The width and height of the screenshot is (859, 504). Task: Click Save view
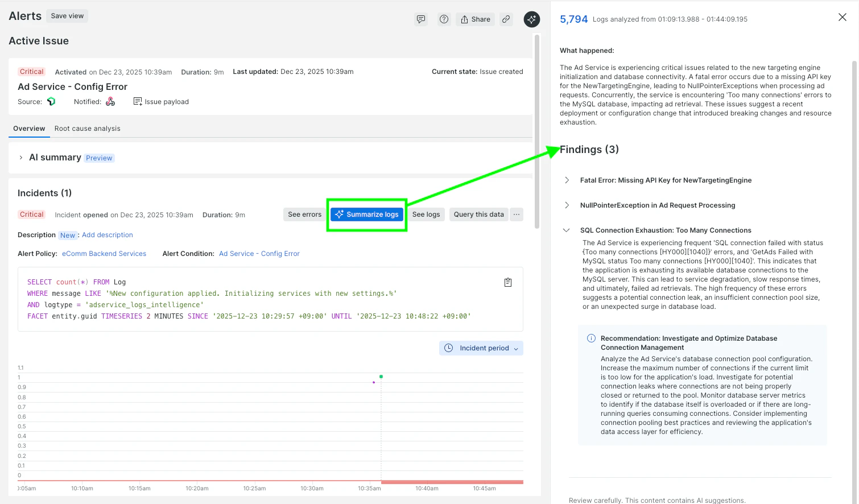click(x=67, y=16)
